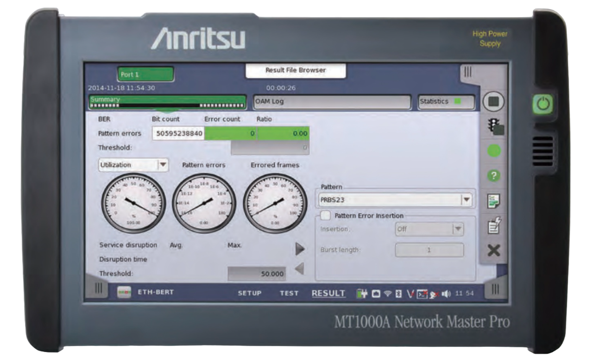Select the Port 1 button

[x=146, y=74]
